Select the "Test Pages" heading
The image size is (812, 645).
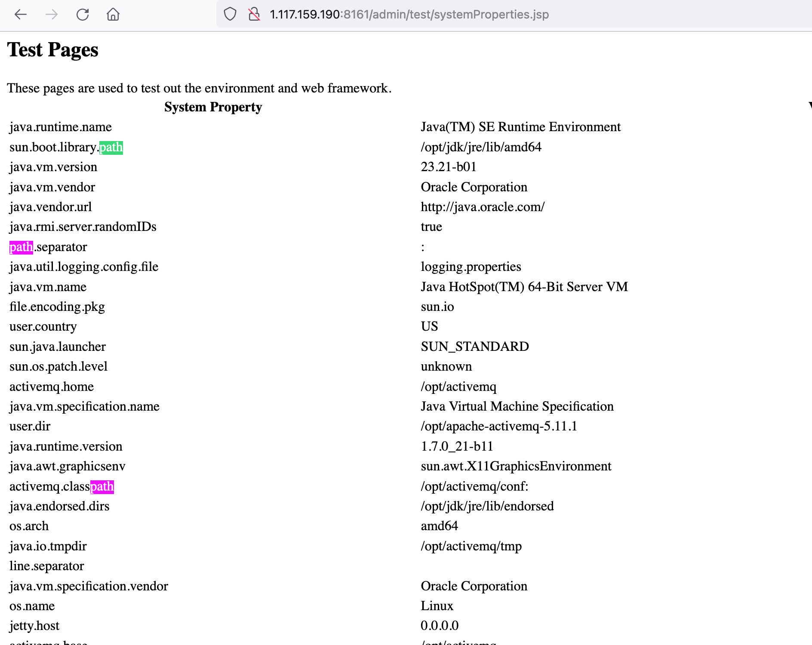pyautogui.click(x=53, y=49)
